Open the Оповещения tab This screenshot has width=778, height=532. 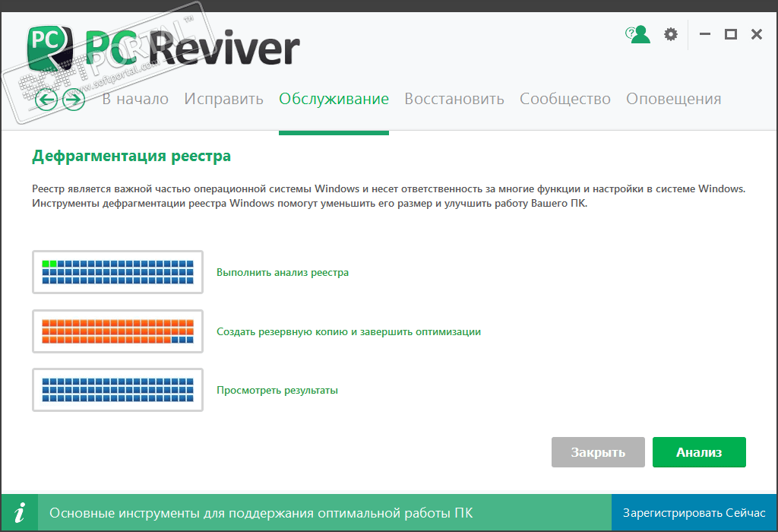point(674,99)
